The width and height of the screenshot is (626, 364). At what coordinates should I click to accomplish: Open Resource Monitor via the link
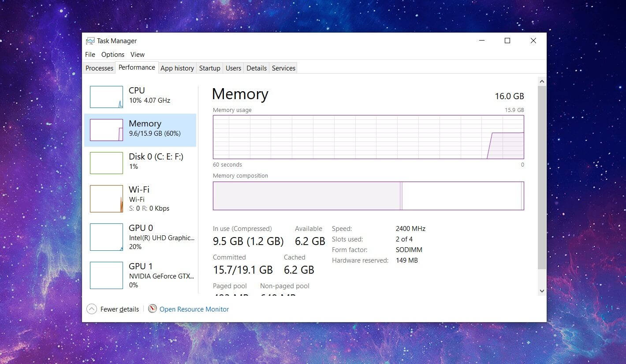click(194, 309)
